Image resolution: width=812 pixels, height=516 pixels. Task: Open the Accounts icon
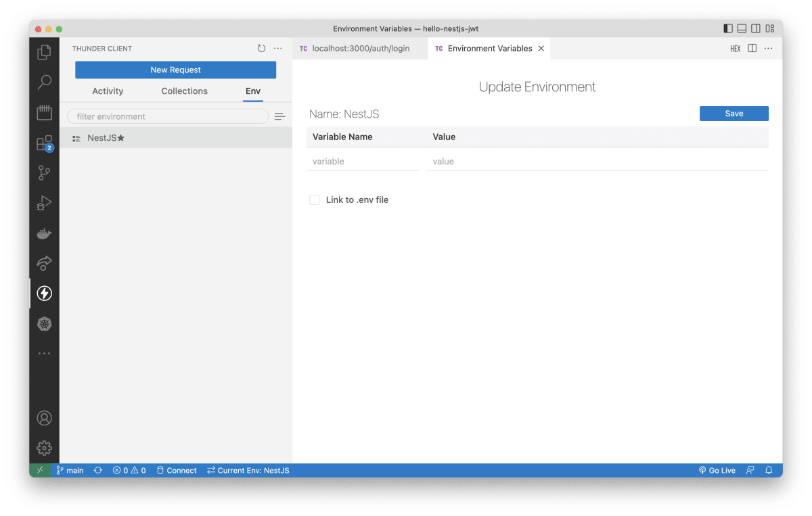pos(44,418)
